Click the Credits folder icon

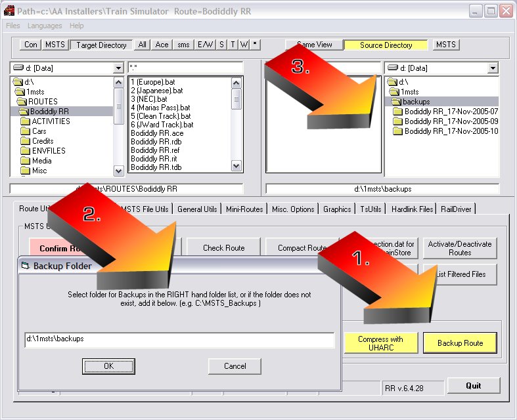[x=26, y=141]
